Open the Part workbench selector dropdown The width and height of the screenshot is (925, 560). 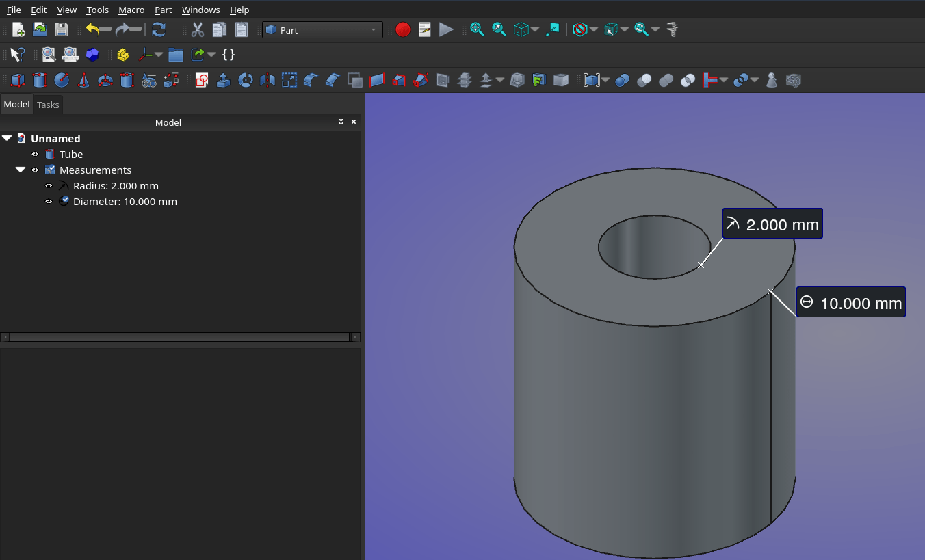tap(322, 30)
